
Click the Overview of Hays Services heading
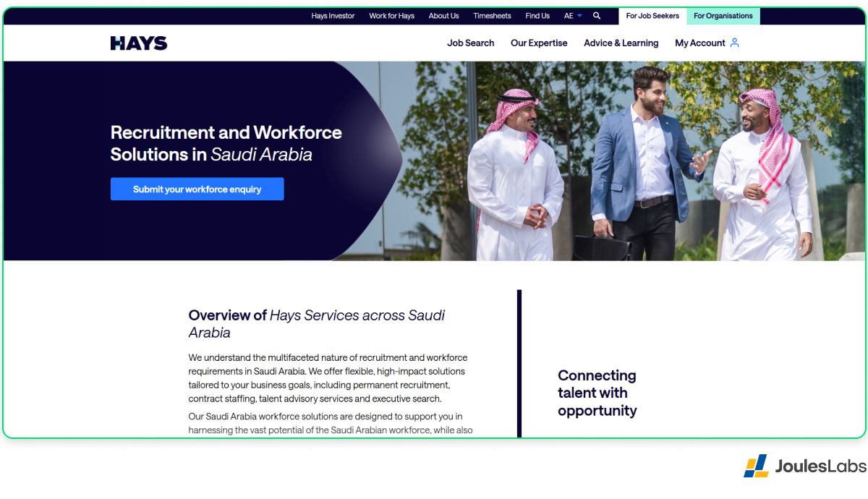click(317, 324)
